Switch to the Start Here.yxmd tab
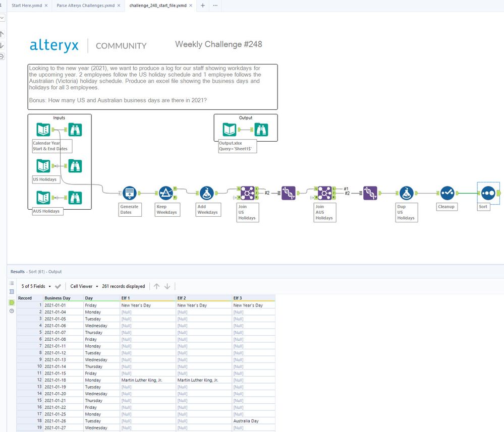Viewport: 504px width, 432px height. click(27, 6)
